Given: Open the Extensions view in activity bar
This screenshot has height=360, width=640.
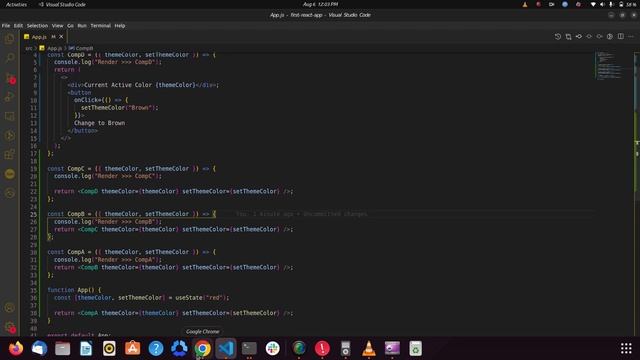Looking at the screenshot, I should tap(9, 155).
